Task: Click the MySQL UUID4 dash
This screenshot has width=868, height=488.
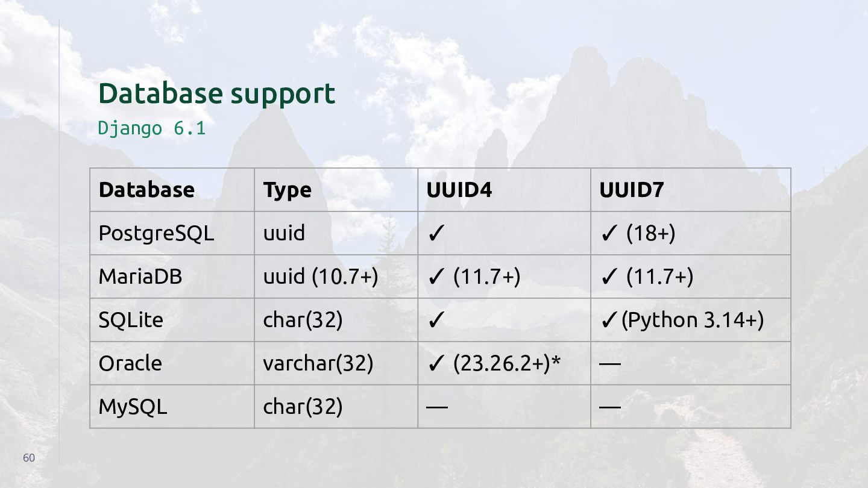Action: (437, 407)
